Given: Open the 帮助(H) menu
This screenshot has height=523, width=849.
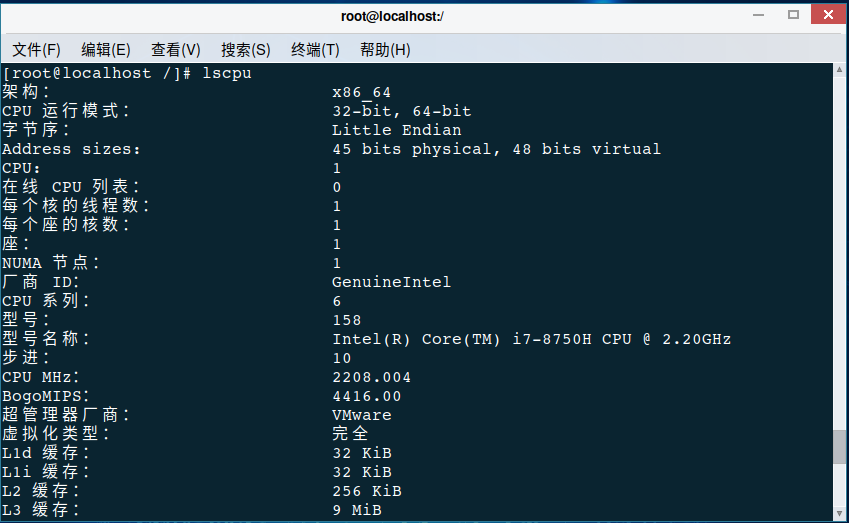Looking at the screenshot, I should [385, 50].
